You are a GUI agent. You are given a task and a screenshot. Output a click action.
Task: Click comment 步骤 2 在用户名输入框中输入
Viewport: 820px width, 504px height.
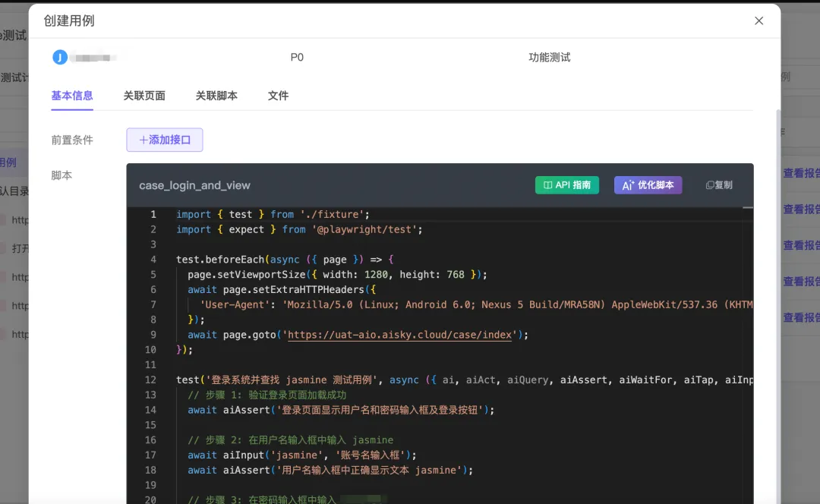(x=291, y=440)
